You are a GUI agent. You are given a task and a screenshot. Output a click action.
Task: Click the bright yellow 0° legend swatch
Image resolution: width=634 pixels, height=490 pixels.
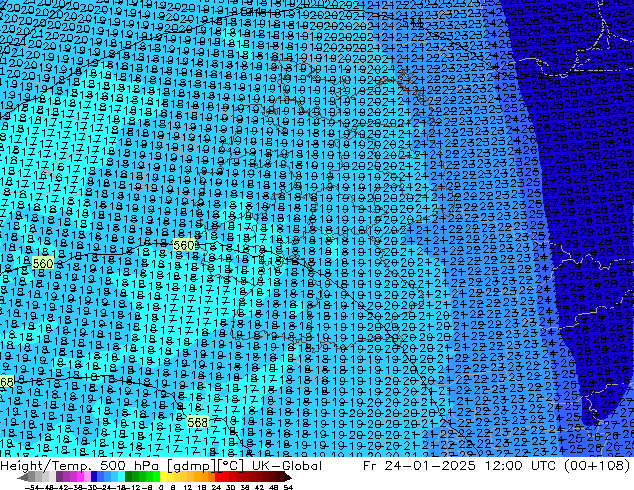(163, 477)
